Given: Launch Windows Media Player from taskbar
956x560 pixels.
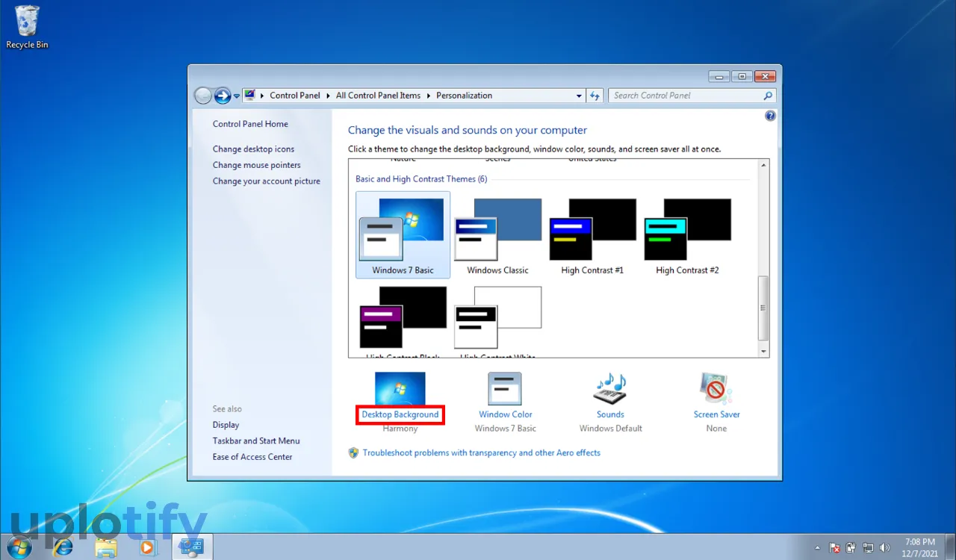Looking at the screenshot, I should point(148,547).
